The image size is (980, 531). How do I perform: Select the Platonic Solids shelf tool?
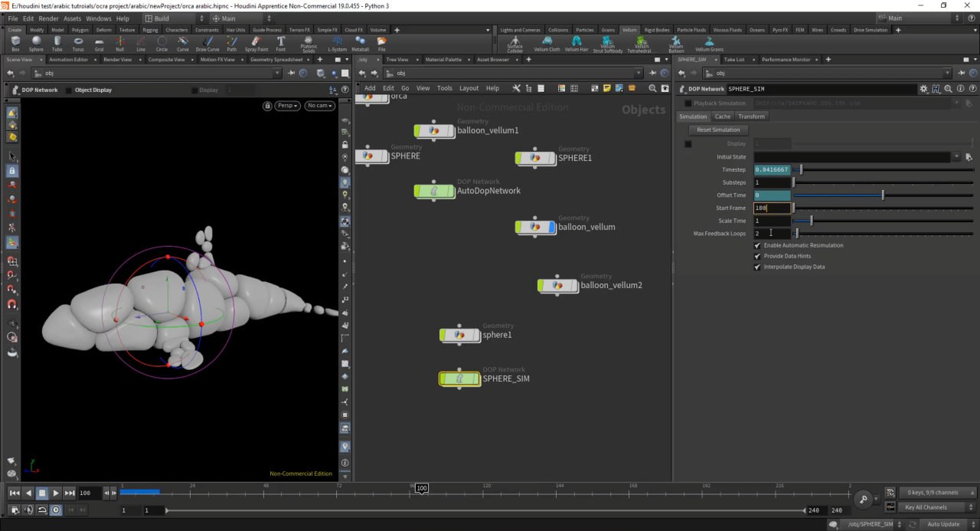click(309, 44)
